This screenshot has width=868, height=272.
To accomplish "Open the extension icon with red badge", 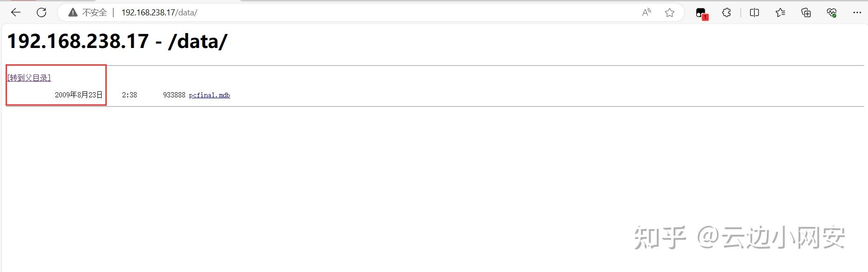I will (x=701, y=13).
